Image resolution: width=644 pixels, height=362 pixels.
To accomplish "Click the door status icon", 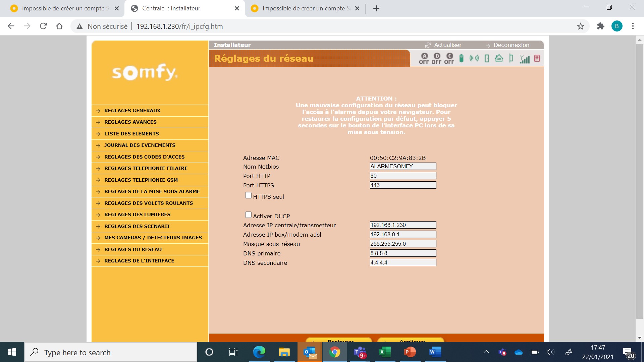I will tap(487, 58).
